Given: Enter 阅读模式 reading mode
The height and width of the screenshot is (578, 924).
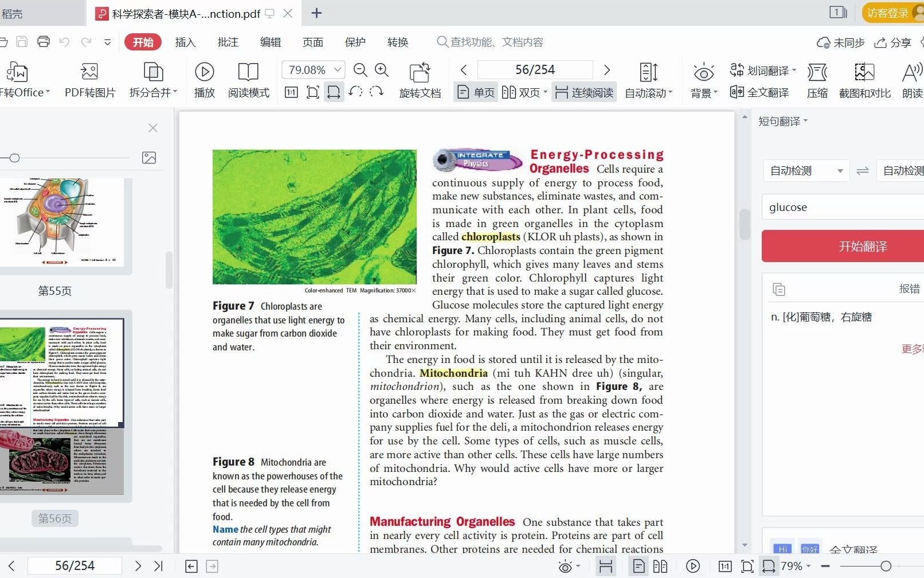Looking at the screenshot, I should point(248,80).
